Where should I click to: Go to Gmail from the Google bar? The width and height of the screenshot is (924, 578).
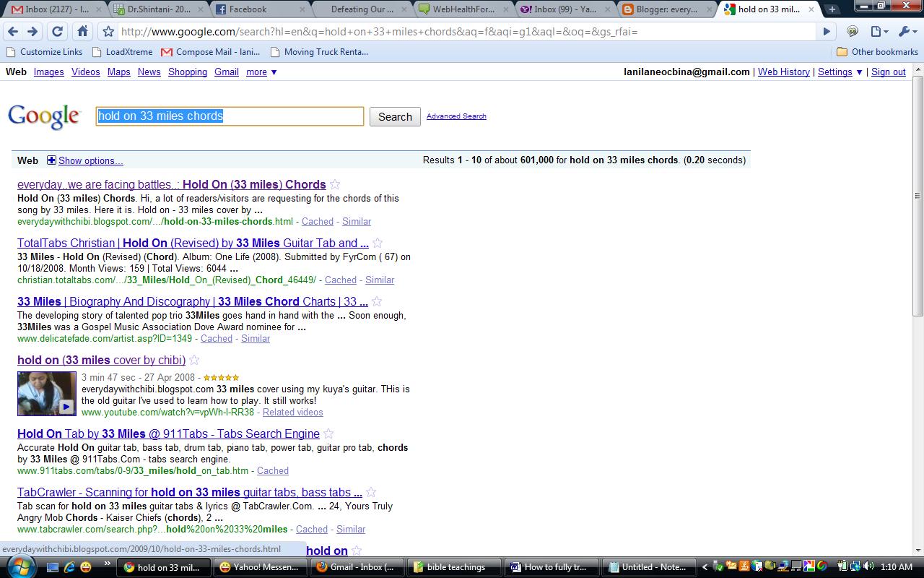click(x=227, y=72)
